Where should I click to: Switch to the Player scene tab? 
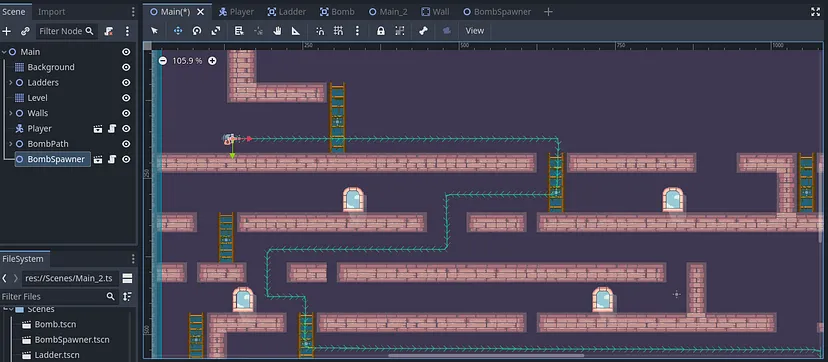click(x=237, y=12)
